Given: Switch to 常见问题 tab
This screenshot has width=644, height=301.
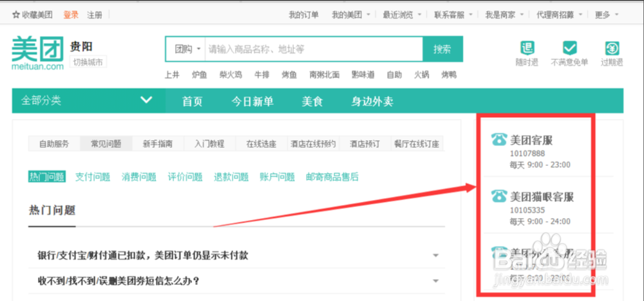Looking at the screenshot, I should (x=106, y=144).
